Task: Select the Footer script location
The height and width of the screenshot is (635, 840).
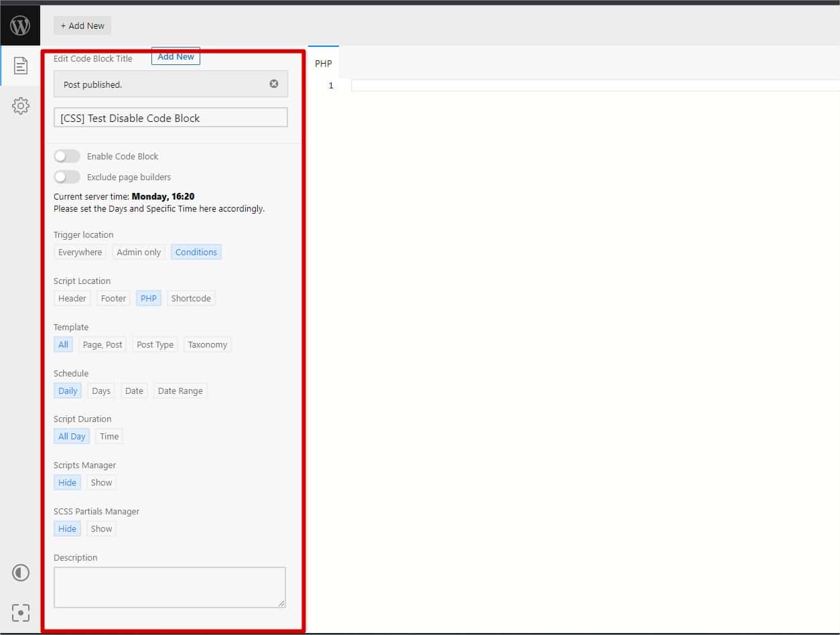Action: point(113,298)
